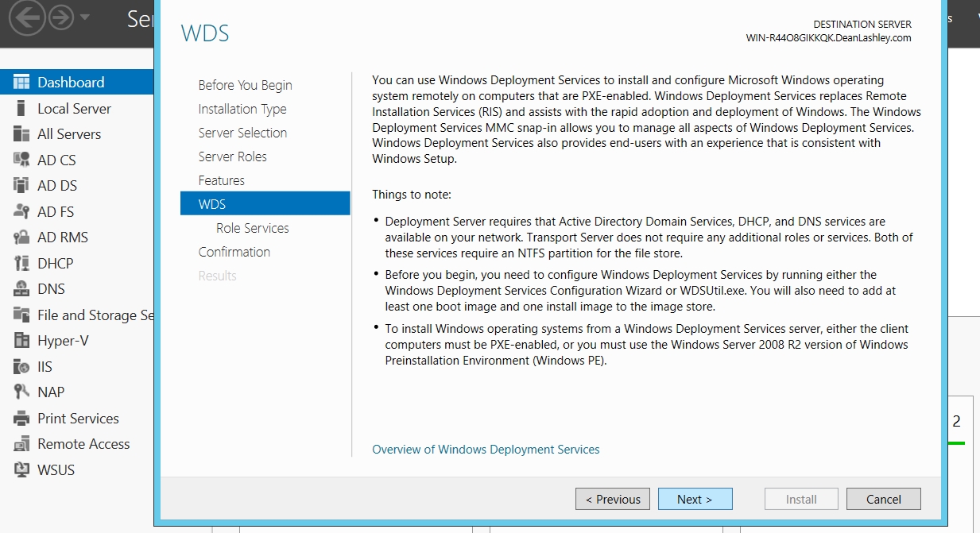This screenshot has width=980, height=533.
Task: Switch to the Server Roles step
Action: (232, 156)
